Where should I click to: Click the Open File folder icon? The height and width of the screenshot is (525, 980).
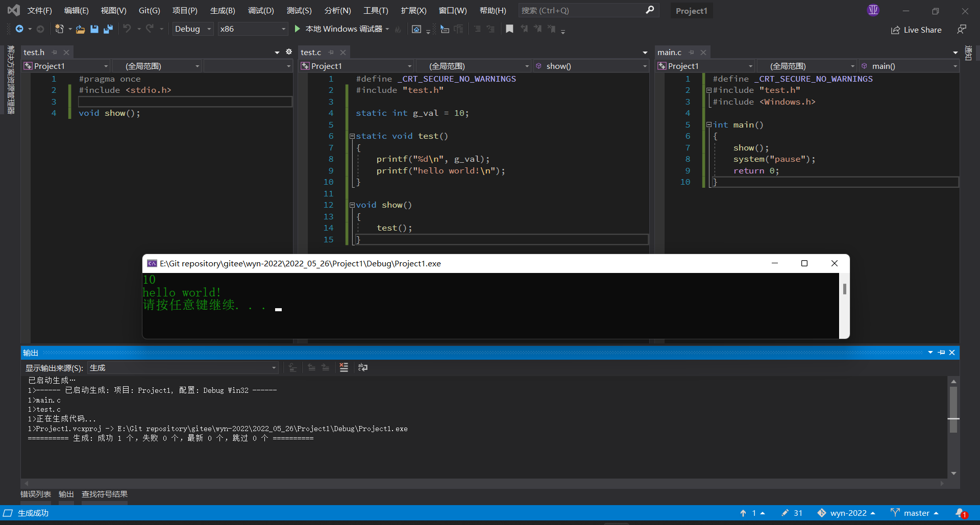click(80, 29)
